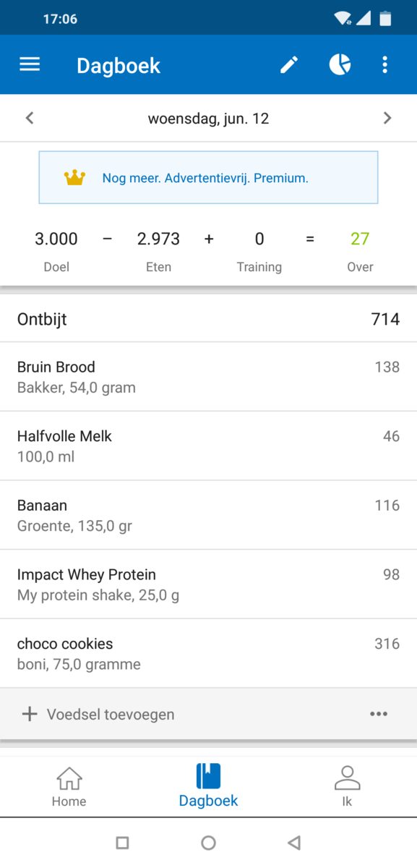
Task: Open the Ontbijt section options with the ellipsis
Action: pos(378,714)
